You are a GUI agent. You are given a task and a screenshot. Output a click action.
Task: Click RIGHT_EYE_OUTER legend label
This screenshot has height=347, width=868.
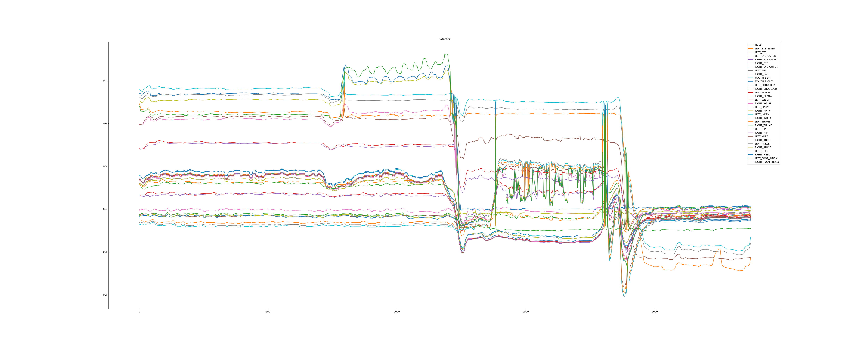click(x=766, y=67)
